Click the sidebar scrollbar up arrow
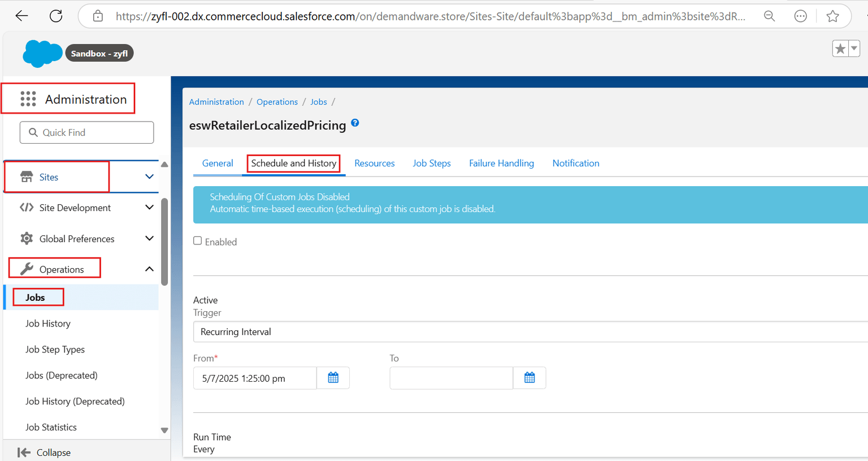Screen dimensions: 868x461 pyautogui.click(x=164, y=165)
